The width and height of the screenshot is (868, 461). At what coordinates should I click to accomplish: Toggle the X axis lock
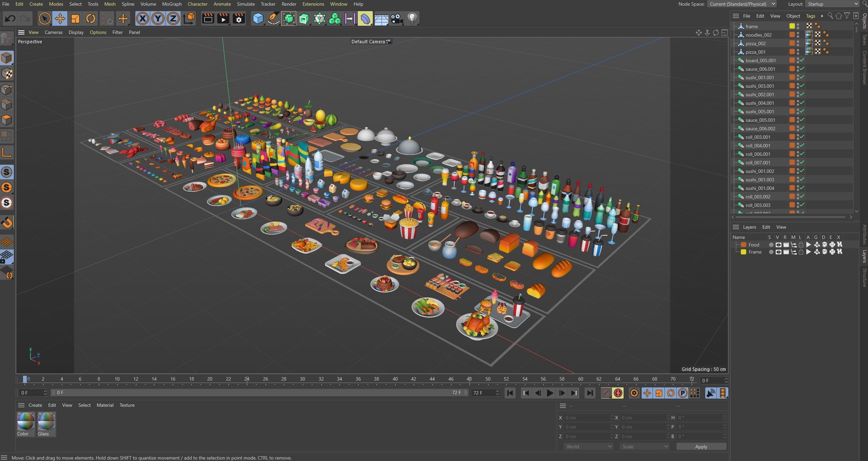(x=142, y=19)
